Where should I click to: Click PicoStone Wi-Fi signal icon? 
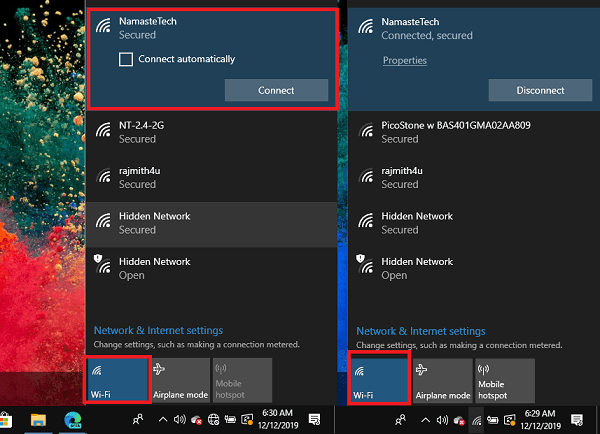[366, 130]
